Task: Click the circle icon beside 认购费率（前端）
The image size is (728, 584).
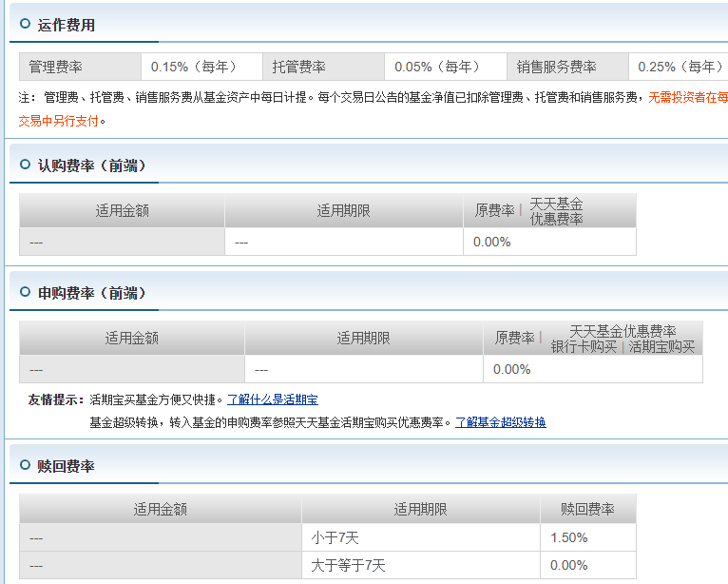Action: point(25,164)
